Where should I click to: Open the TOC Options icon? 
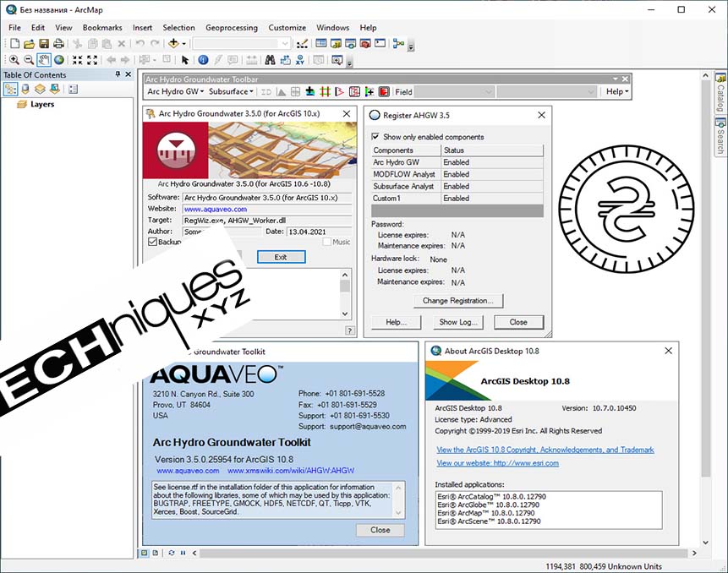tap(73, 89)
